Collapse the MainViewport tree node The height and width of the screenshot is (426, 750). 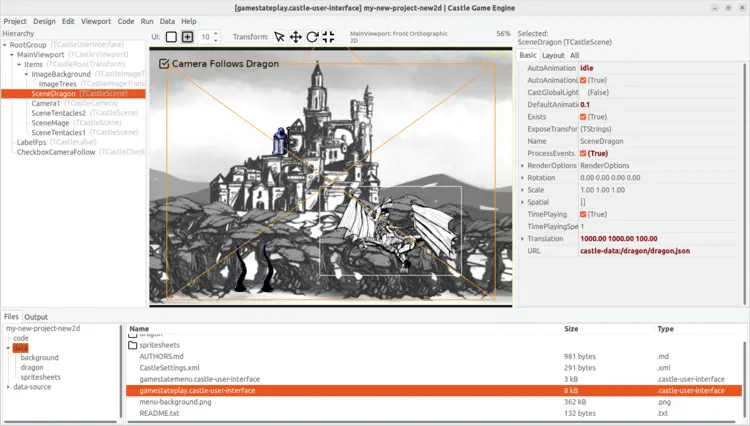click(x=11, y=55)
